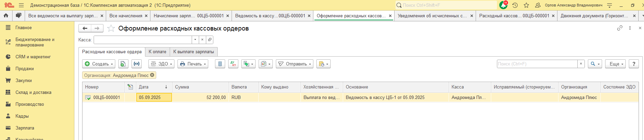Open the history clock icon

pos(515,5)
